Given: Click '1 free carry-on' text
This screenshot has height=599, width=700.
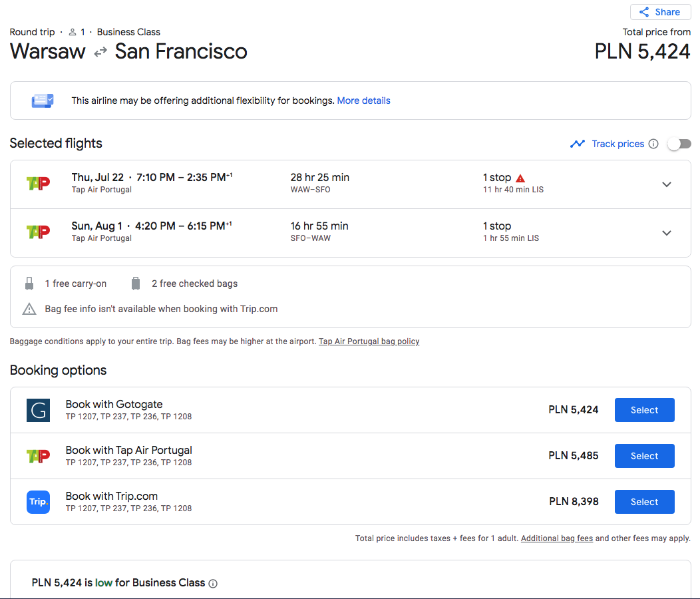Looking at the screenshot, I should click(x=75, y=284).
